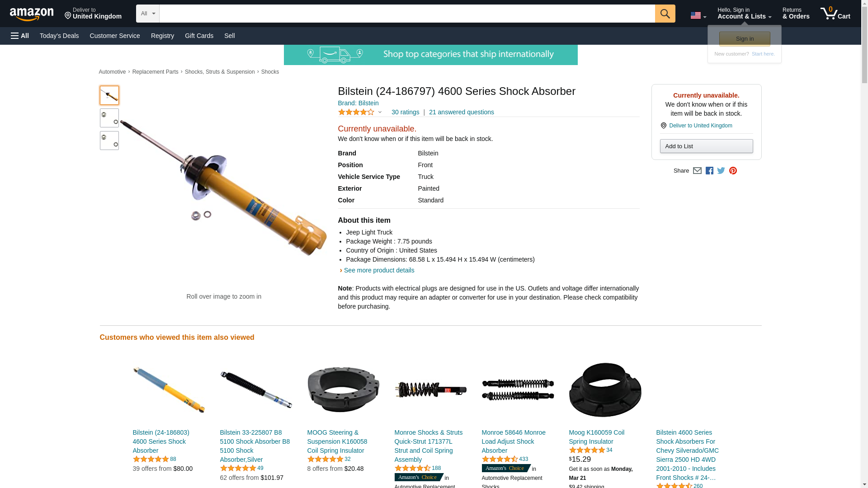Open the language flag dropdown
Viewport: 868px width, 488px height.
[698, 15]
